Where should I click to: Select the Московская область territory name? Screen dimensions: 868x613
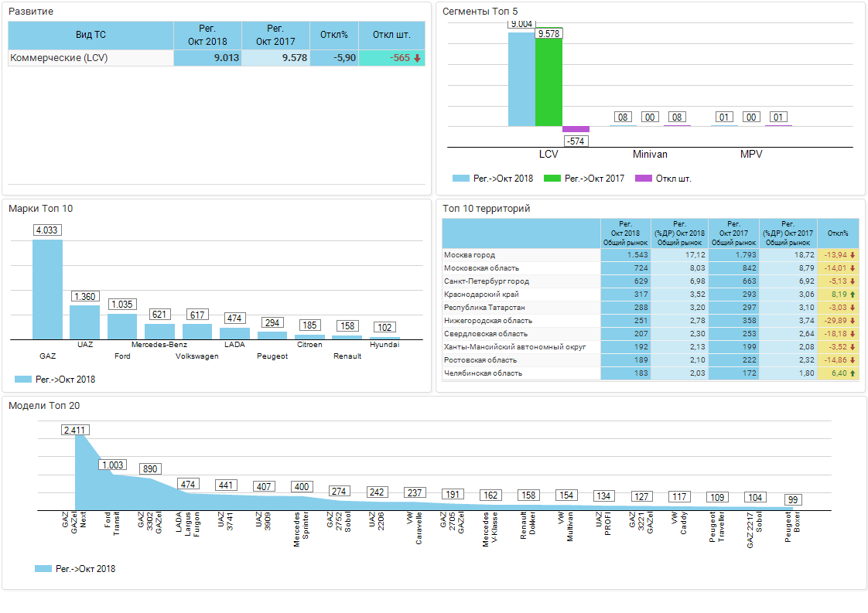[x=482, y=268]
